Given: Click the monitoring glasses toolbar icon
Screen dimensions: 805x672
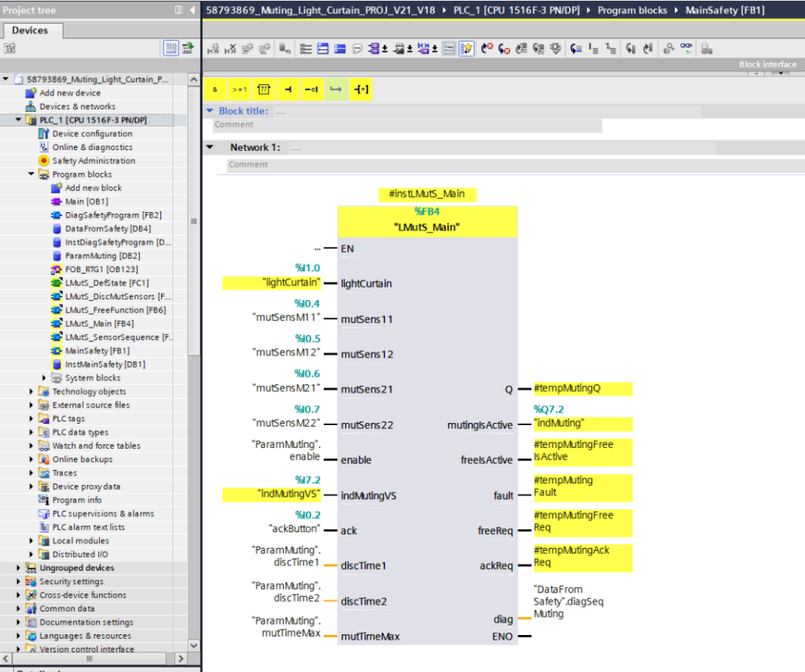Looking at the screenshot, I should click(687, 49).
